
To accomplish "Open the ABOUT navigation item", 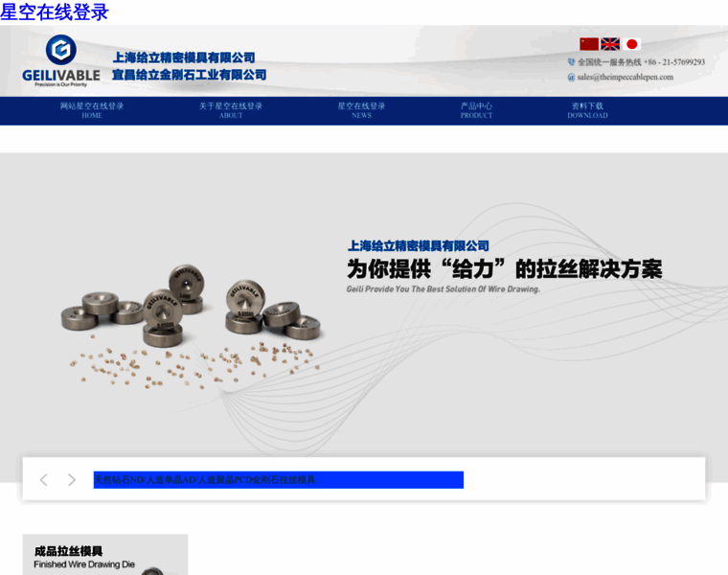I will [231, 110].
